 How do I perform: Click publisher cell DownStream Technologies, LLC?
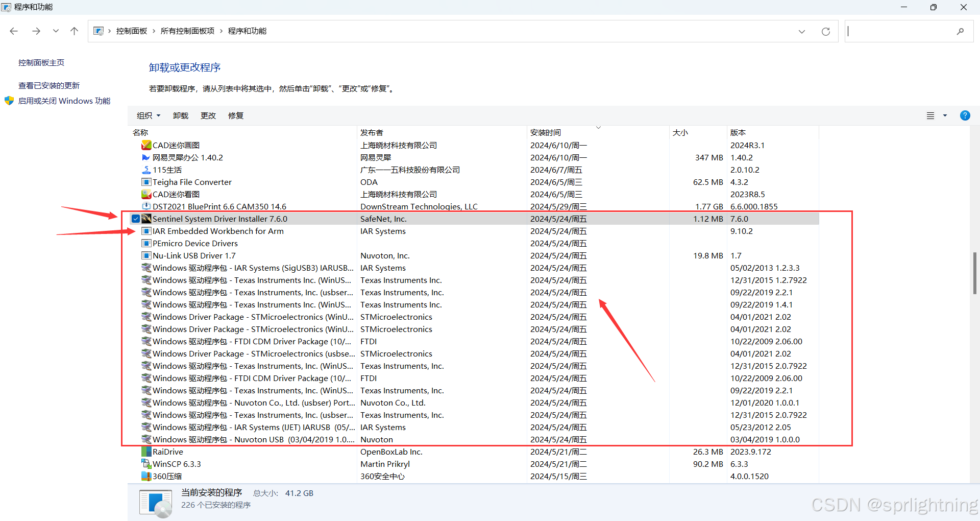tap(419, 206)
